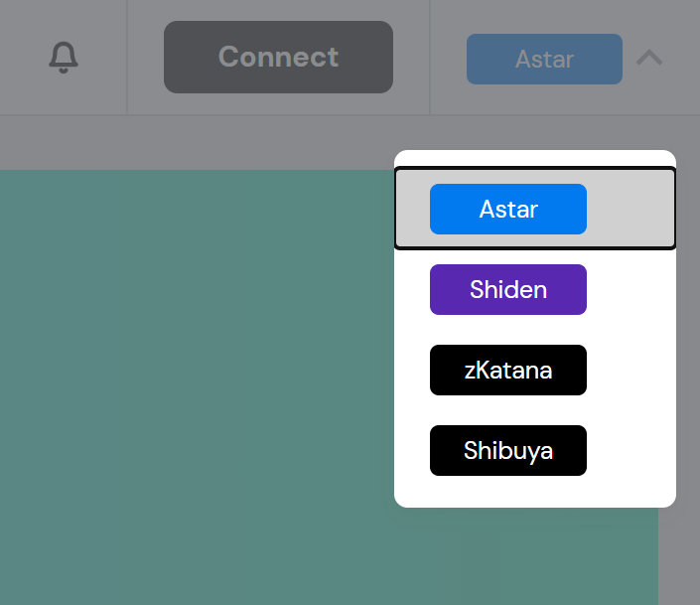This screenshot has height=605, width=700.
Task: Click the purple Shiden badge
Action: [x=508, y=290]
